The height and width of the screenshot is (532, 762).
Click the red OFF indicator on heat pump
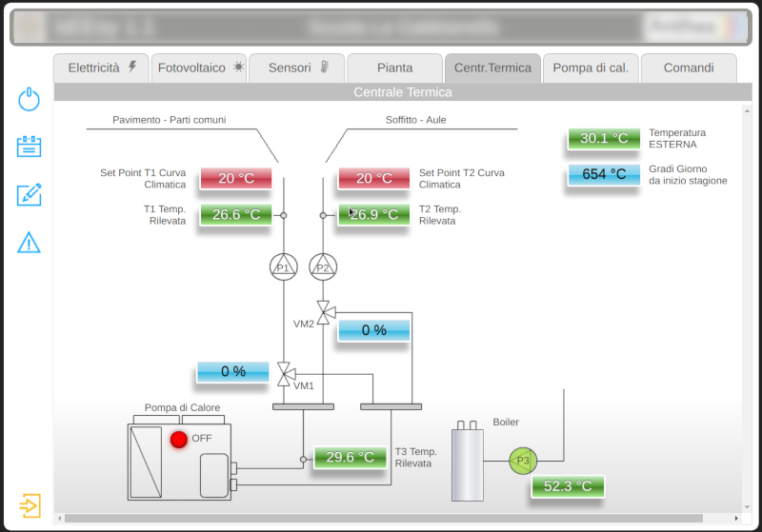[x=179, y=440]
